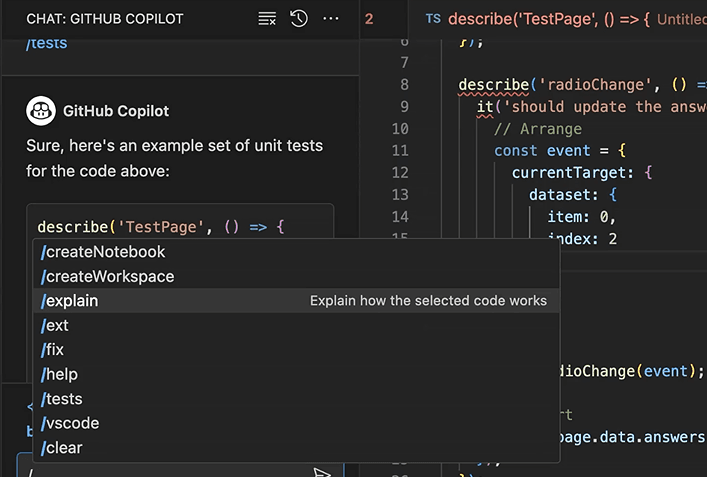Pick the /help command
This screenshot has height=477, width=707.
(296, 374)
